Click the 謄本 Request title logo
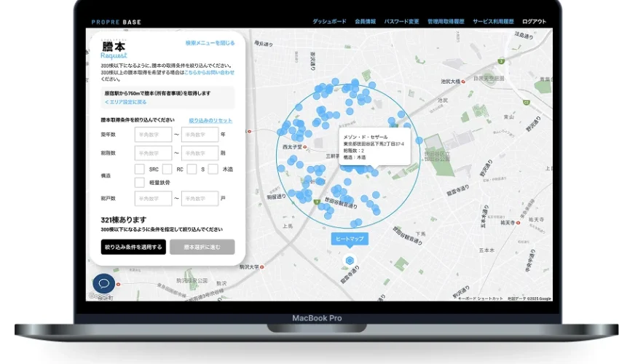This screenshot has width=619, height=364. (114, 50)
